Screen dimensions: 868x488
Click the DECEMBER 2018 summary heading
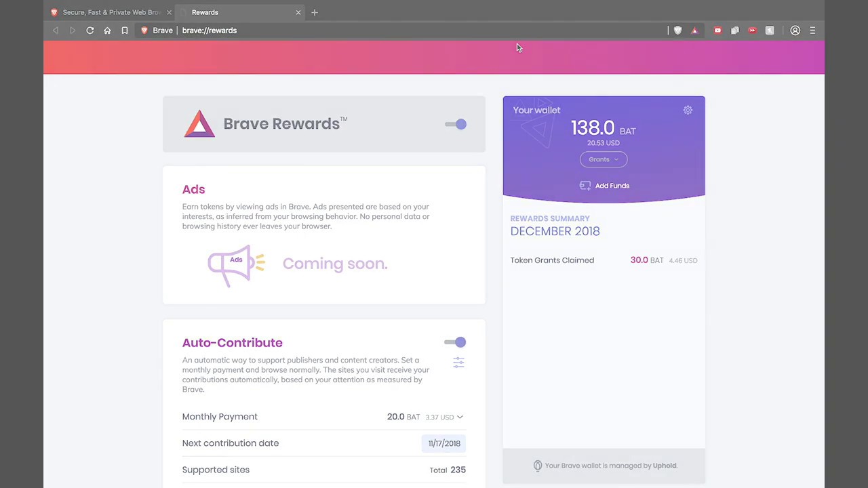click(555, 231)
